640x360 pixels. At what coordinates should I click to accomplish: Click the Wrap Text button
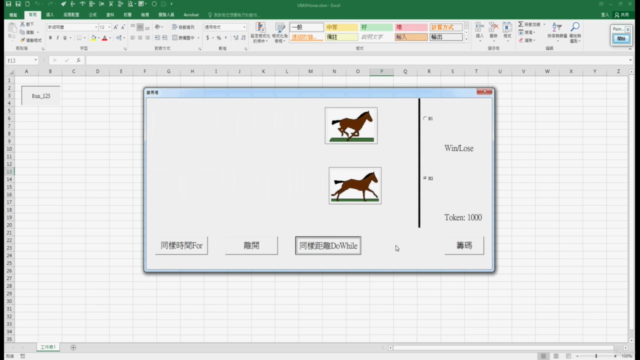click(x=183, y=27)
